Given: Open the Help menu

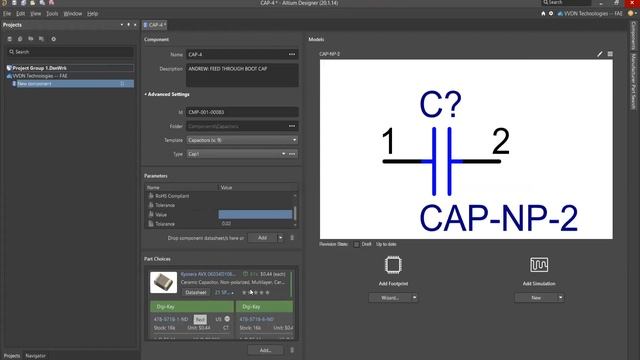Looking at the screenshot, I should tap(93, 13).
